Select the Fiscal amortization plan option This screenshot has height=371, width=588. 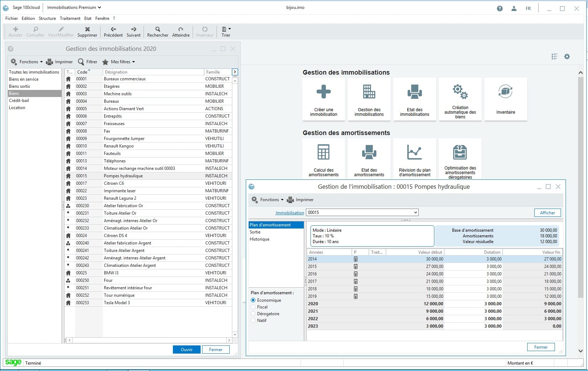(x=253, y=307)
